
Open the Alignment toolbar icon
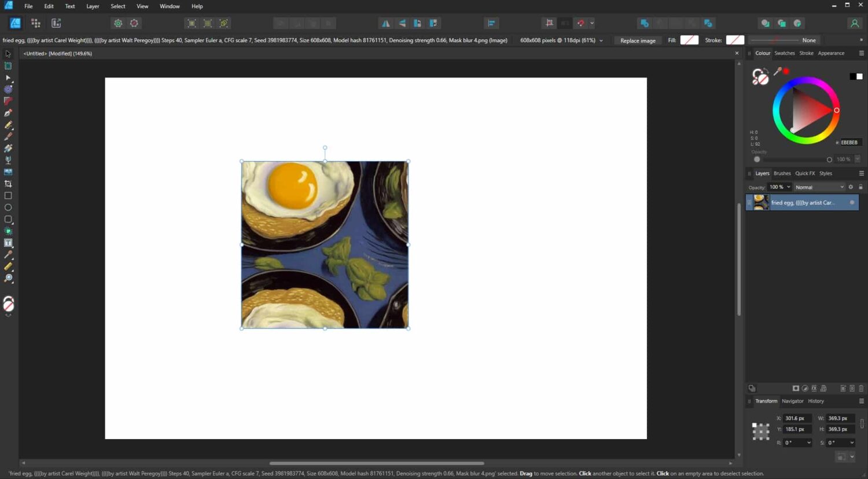491,23
